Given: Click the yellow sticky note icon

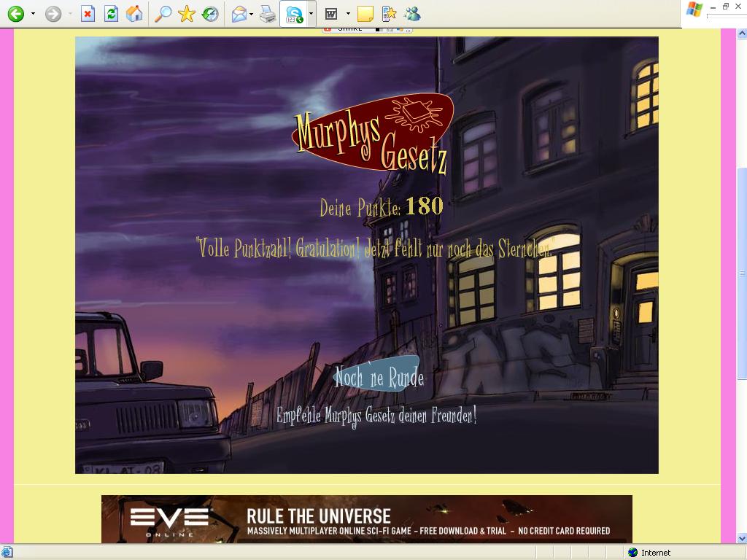Looking at the screenshot, I should pos(365,14).
